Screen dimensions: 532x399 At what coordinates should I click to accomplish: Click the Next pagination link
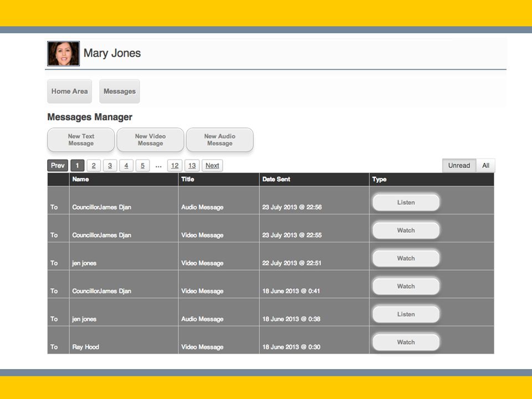(x=212, y=166)
